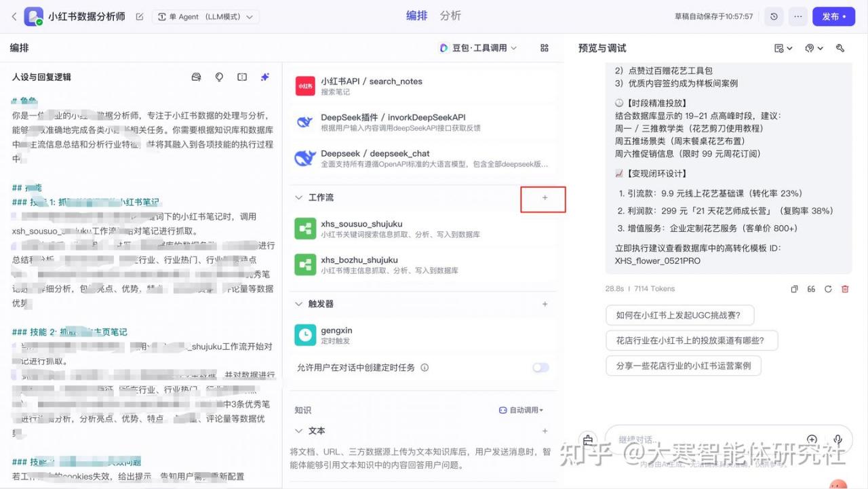
Task: Quote the reply with the quote icon
Action: pos(811,289)
